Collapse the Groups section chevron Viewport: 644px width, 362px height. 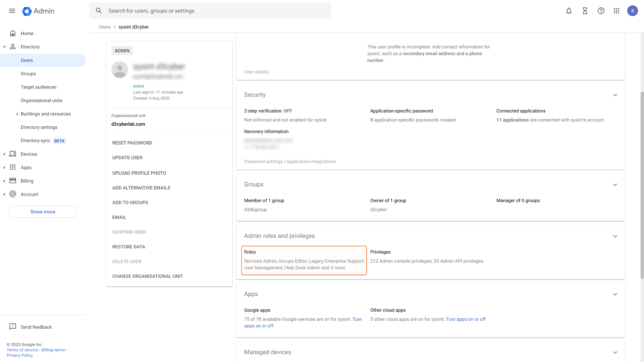(615, 184)
